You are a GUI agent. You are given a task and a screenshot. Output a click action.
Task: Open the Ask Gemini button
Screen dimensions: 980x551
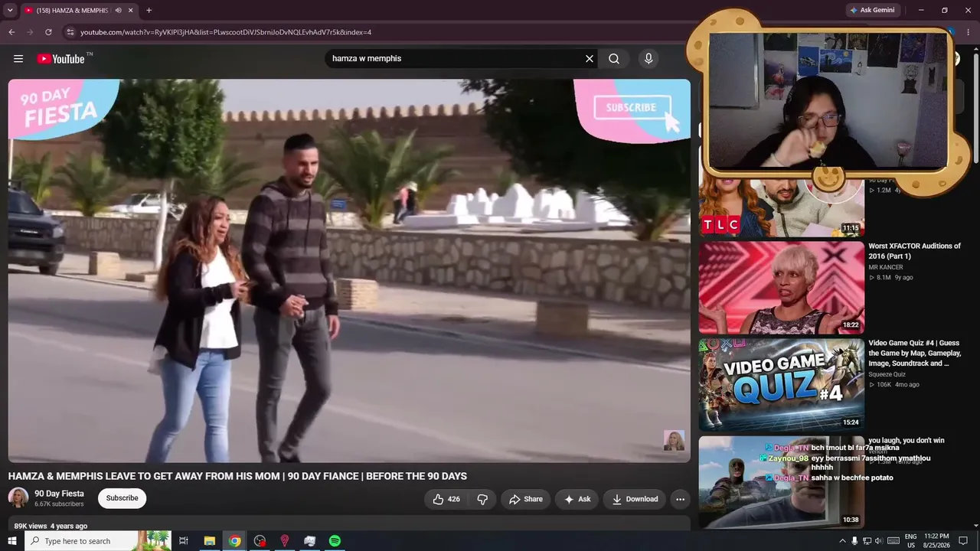pos(872,11)
